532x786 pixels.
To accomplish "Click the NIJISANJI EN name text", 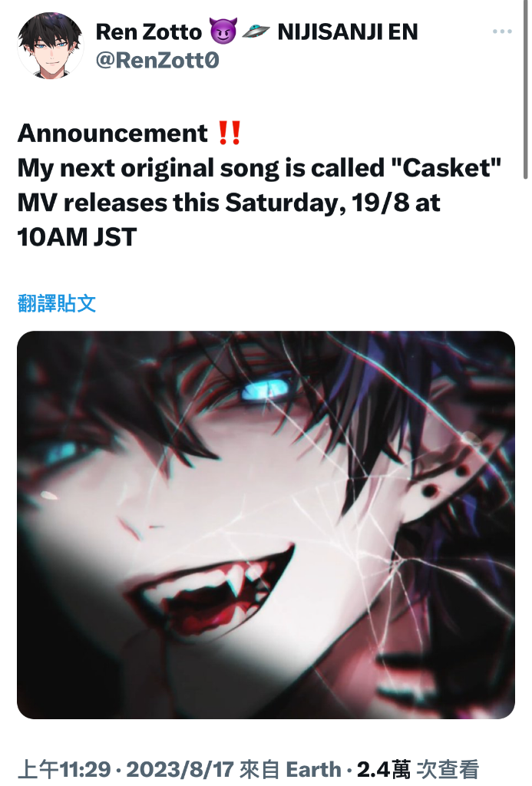I will click(348, 31).
